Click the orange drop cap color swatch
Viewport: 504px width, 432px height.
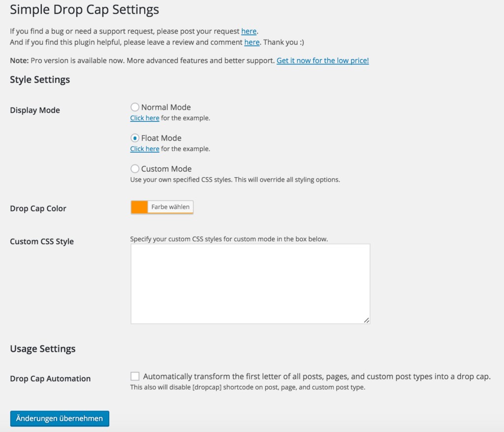[138, 207]
